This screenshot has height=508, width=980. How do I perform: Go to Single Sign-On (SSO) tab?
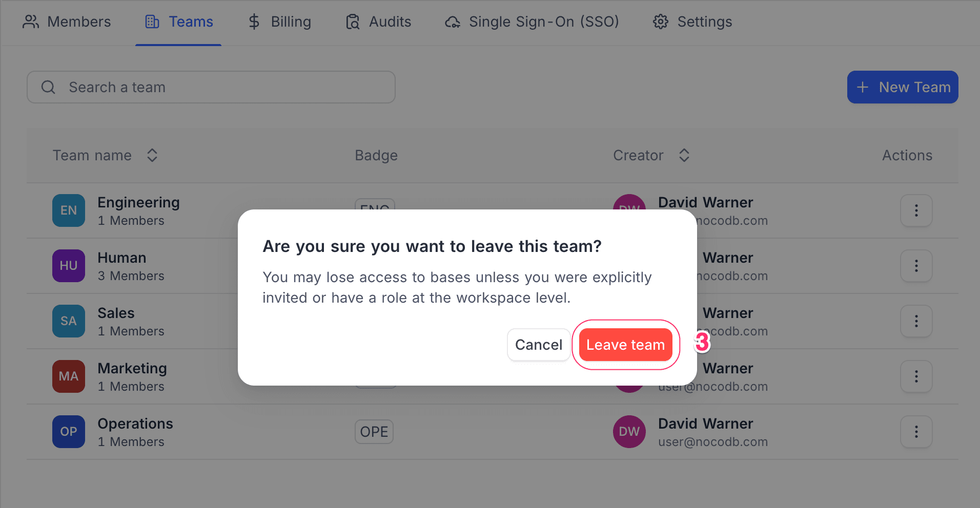pyautogui.click(x=532, y=22)
